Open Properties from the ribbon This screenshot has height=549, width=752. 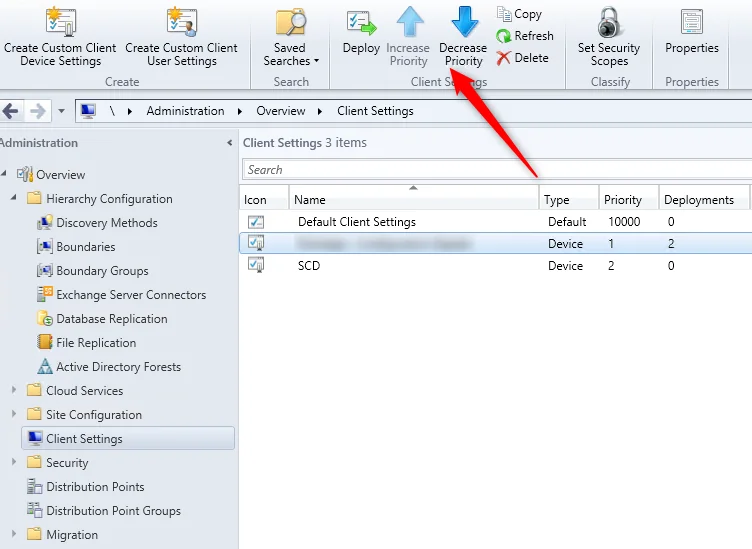click(692, 32)
